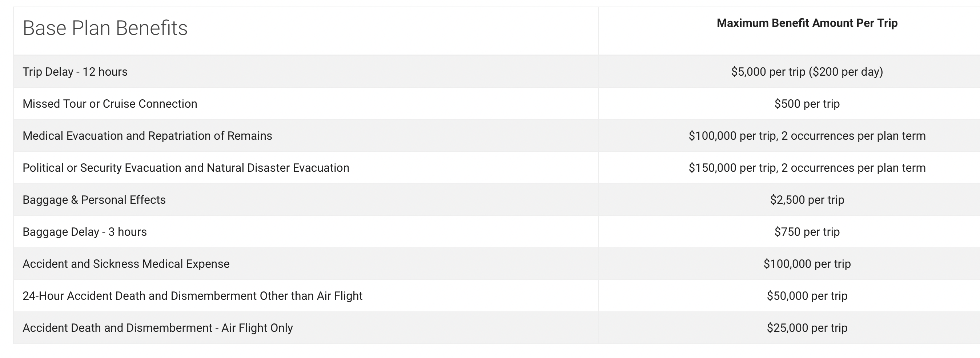Viewport: 980px width, 358px height.
Task: Click Political or Security Evacuation row label
Action: click(186, 168)
